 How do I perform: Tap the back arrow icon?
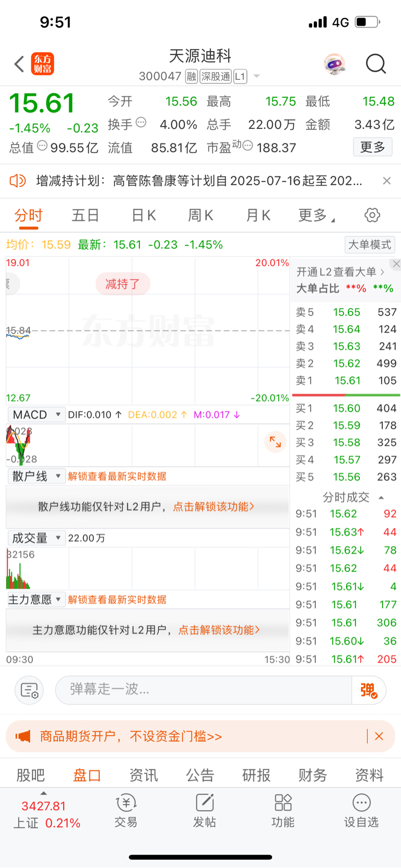point(19,64)
